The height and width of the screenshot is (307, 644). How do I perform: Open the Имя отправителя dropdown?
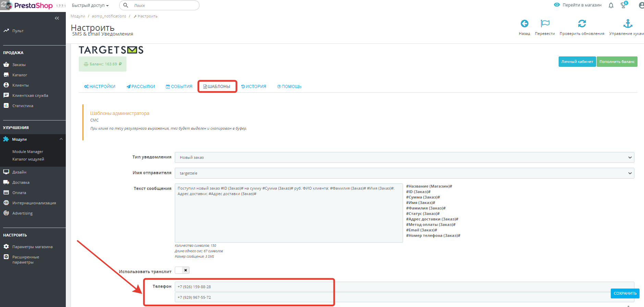tap(404, 173)
